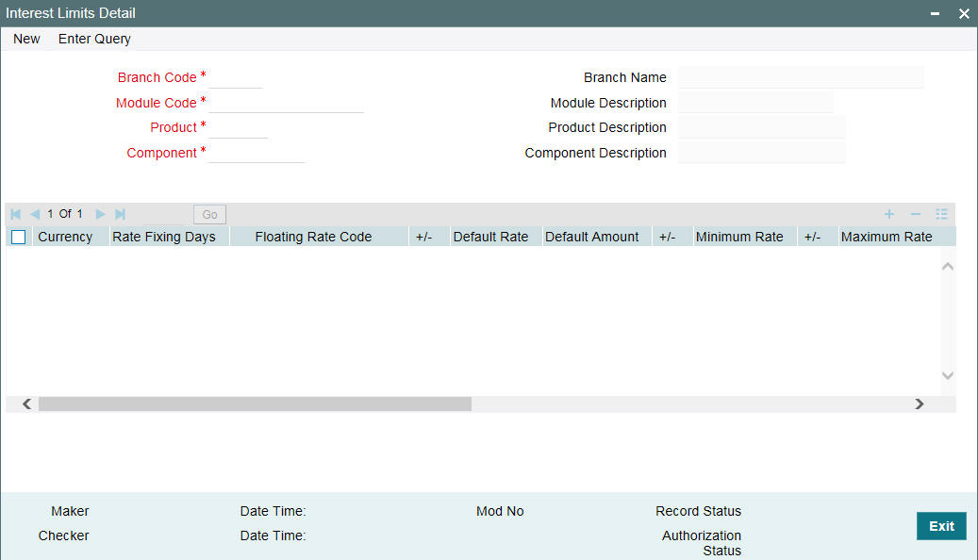Image resolution: width=978 pixels, height=560 pixels.
Task: Click the Exit button
Action: click(x=941, y=526)
